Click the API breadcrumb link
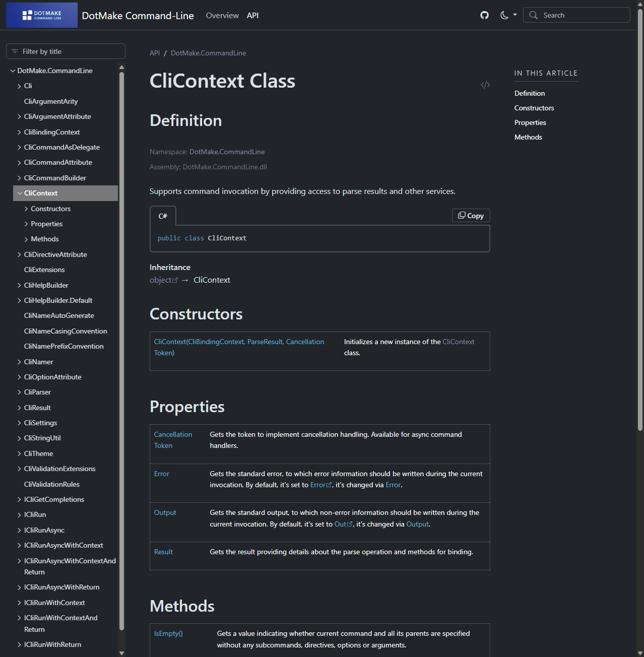Screen dimensions: 644x657 tap(155, 53)
